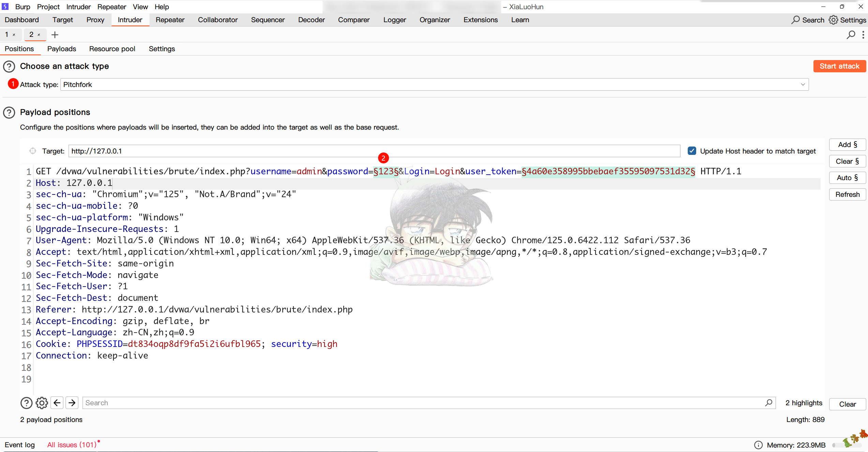The width and height of the screenshot is (868, 452).
Task: Open the Repeater menu in menu bar
Action: tap(111, 7)
